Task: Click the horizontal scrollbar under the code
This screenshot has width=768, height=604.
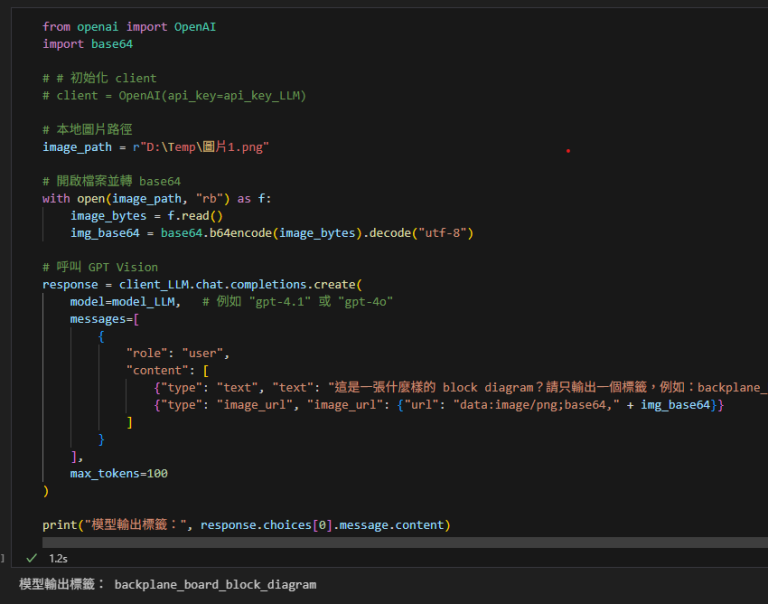Action: [x=405, y=542]
